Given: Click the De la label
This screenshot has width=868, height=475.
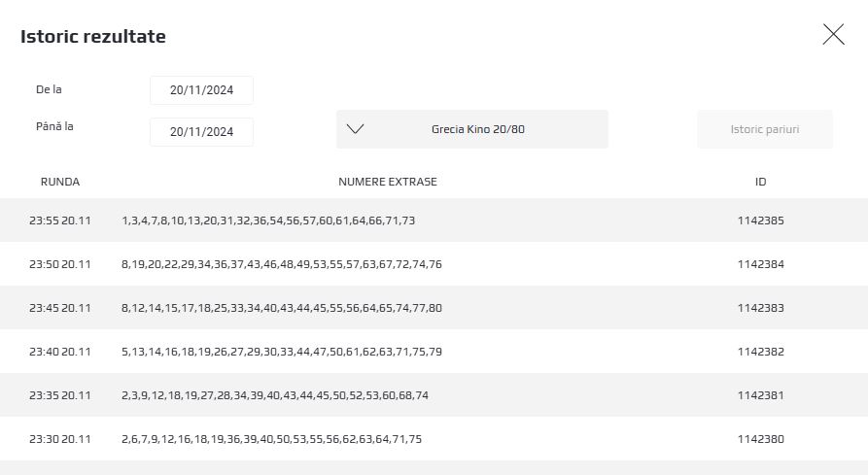Looking at the screenshot, I should pyautogui.click(x=49, y=89).
